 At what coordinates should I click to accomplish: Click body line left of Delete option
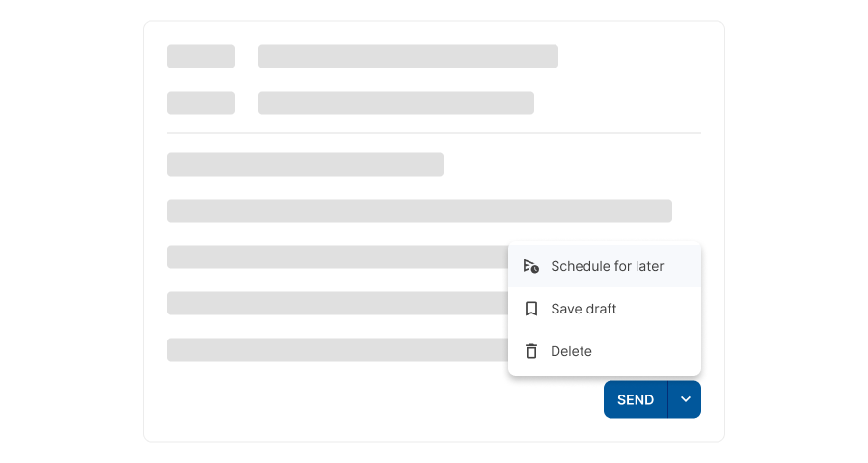[x=337, y=349]
